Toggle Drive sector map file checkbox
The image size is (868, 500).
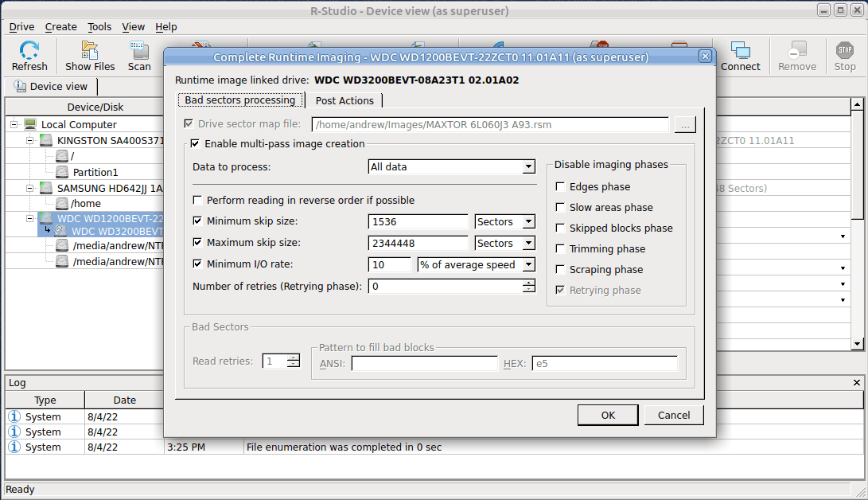pyautogui.click(x=189, y=123)
